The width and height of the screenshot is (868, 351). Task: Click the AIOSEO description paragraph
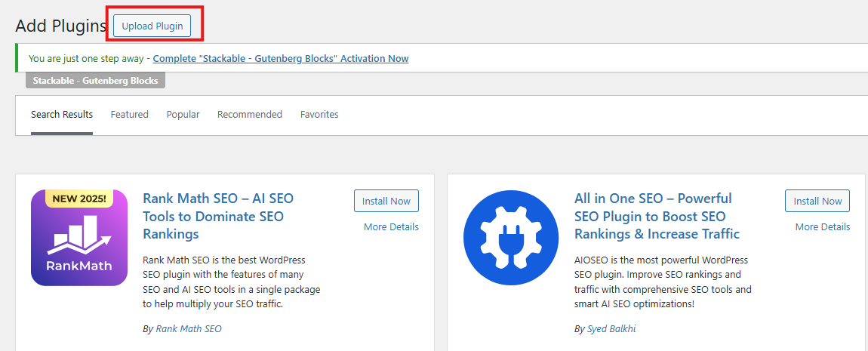[x=663, y=282]
